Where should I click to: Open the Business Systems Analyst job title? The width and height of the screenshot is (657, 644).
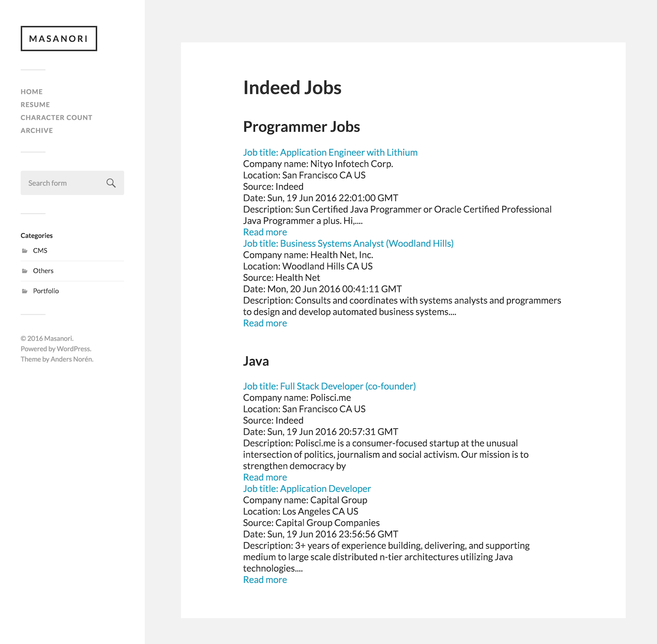(x=348, y=243)
